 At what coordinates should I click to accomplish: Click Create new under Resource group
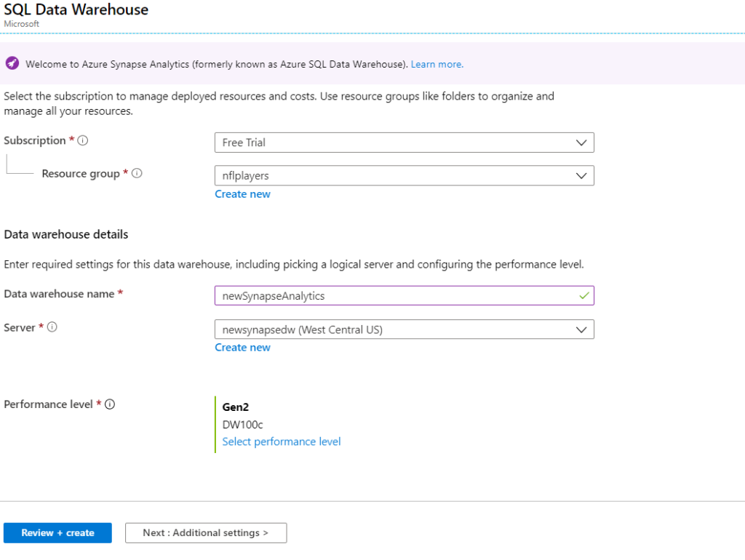point(242,193)
